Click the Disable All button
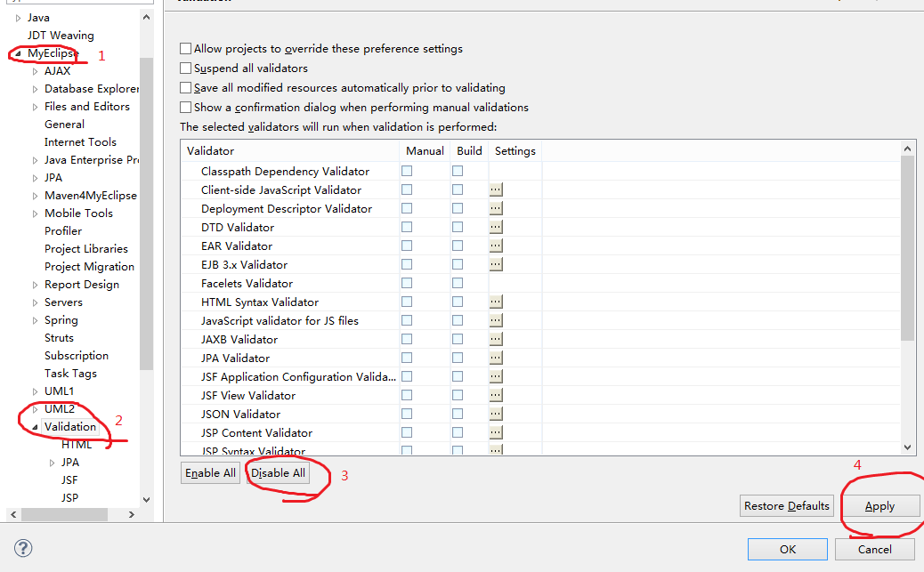Image resolution: width=924 pixels, height=572 pixels. (278, 473)
